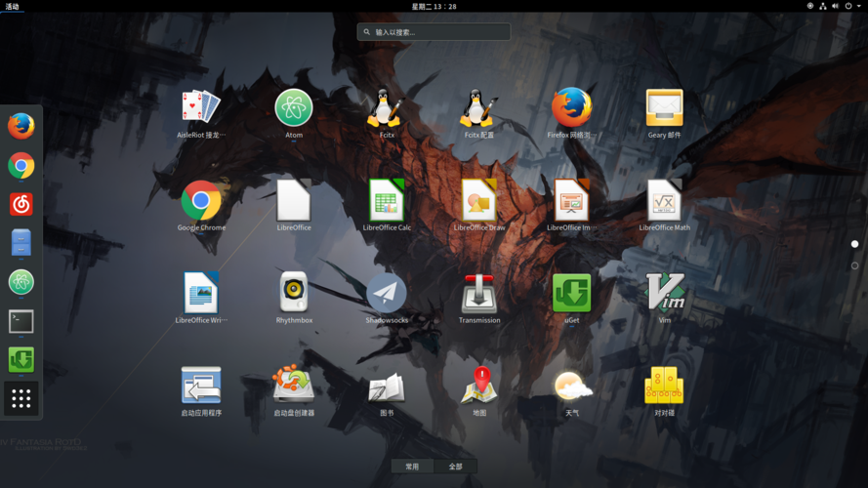Open the clock and calendar menu
The width and height of the screenshot is (868, 488).
point(434,6)
